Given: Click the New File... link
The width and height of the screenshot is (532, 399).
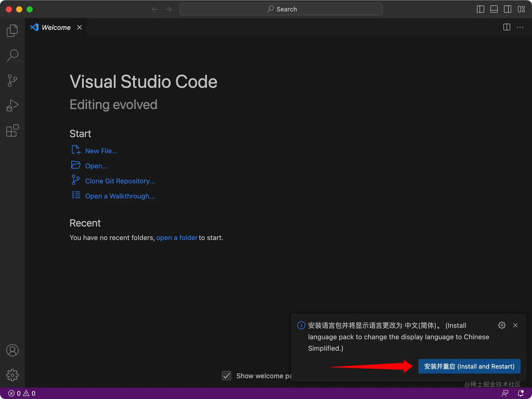Looking at the screenshot, I should pos(101,151).
